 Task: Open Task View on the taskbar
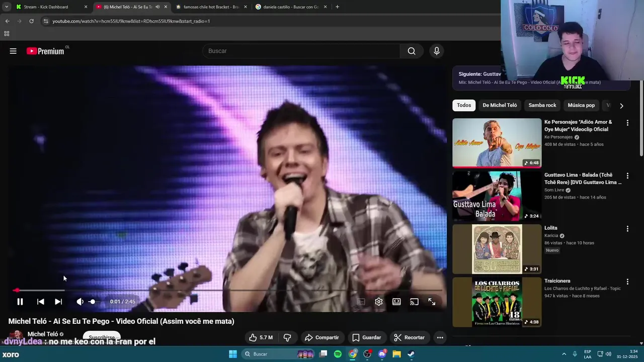pos(324,354)
